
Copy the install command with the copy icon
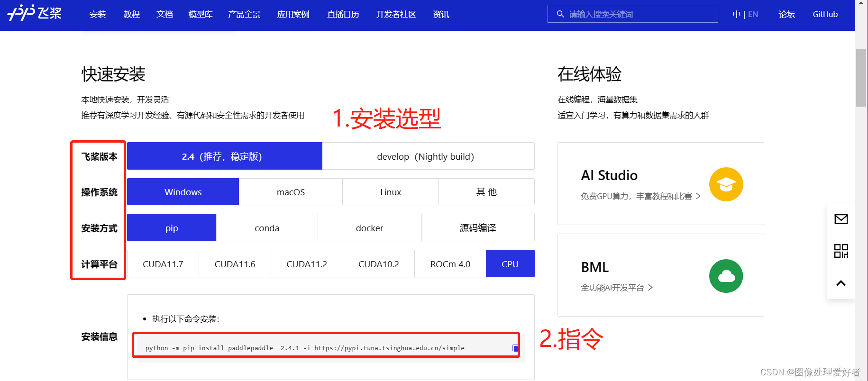515,348
